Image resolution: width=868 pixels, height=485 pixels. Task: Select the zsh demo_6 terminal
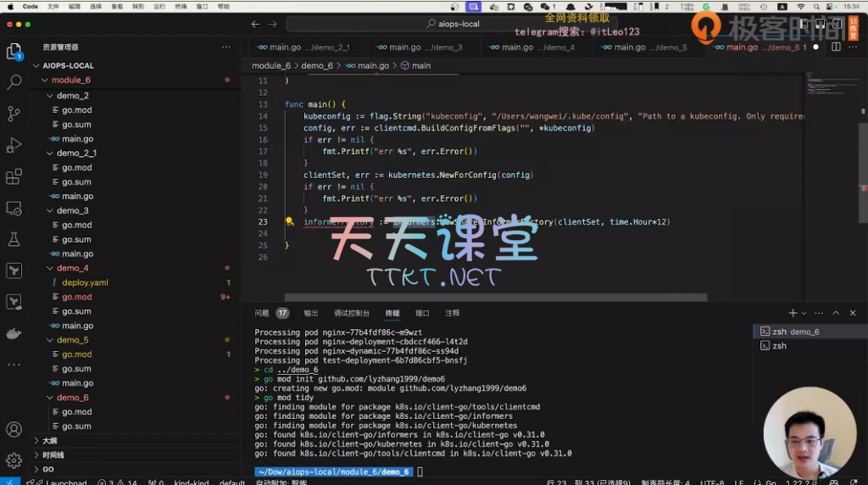[797, 332]
